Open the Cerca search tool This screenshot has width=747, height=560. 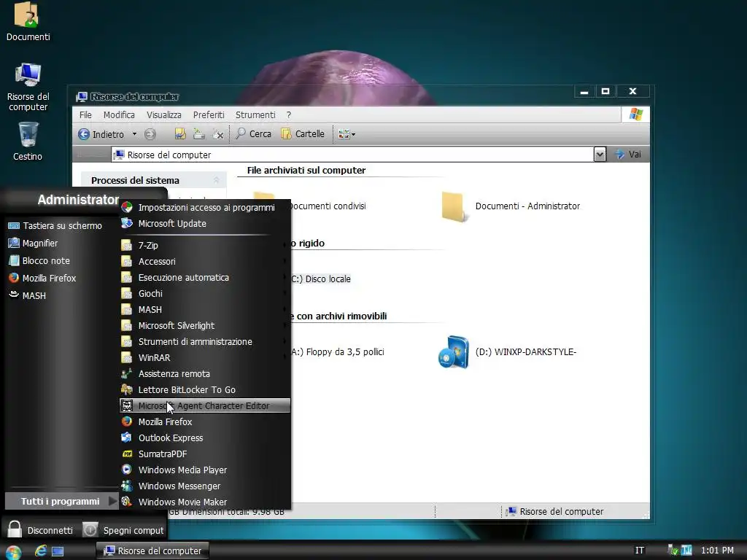point(253,134)
